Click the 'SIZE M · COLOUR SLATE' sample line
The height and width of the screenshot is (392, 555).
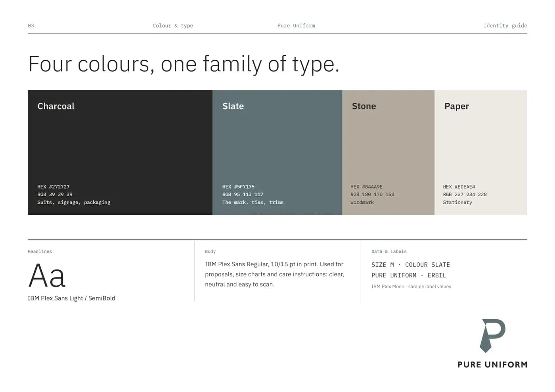(x=411, y=265)
